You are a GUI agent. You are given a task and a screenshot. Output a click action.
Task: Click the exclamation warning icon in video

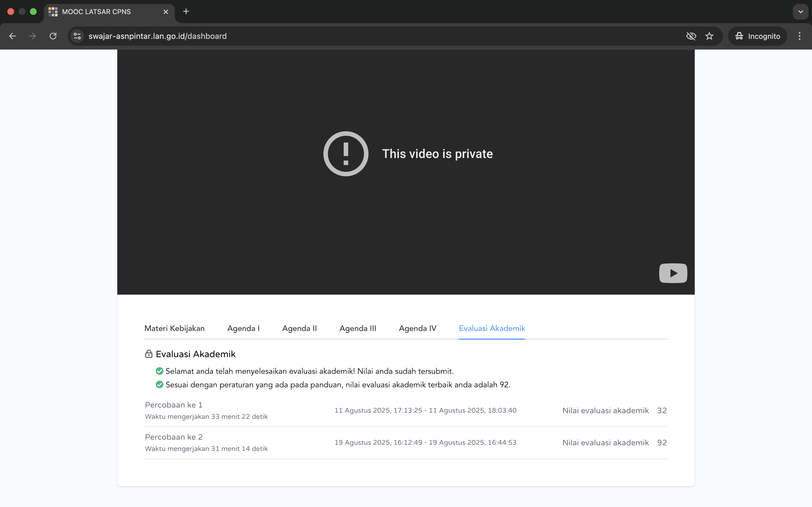point(346,154)
